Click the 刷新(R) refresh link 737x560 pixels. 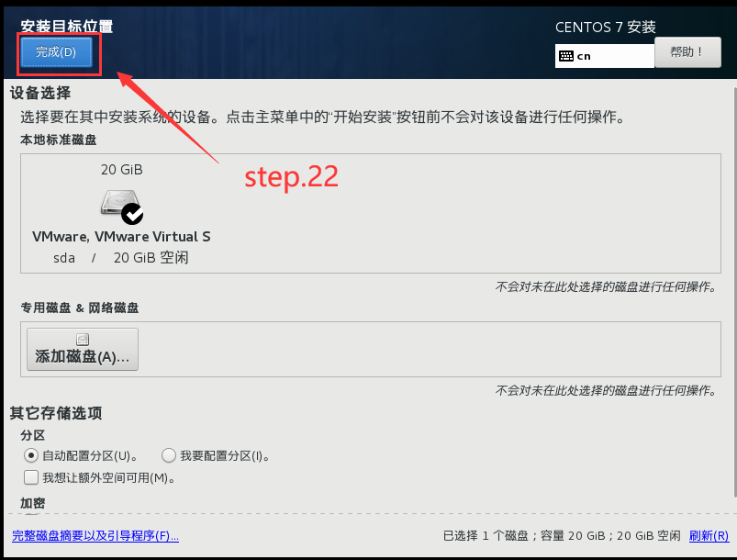pyautogui.click(x=709, y=535)
